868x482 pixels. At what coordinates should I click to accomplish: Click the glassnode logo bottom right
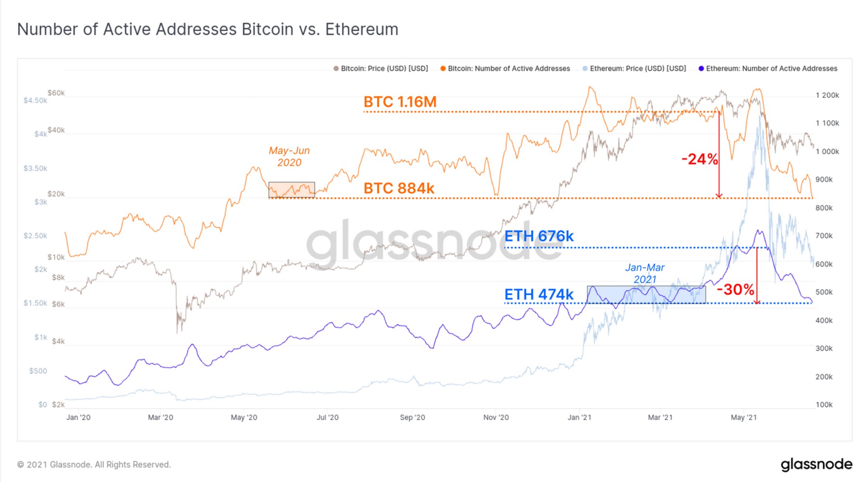[816, 464]
